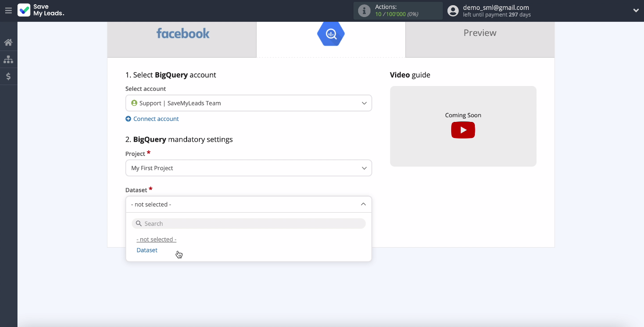Open the Project dropdown
Screen dimensions: 644x327
coord(249,168)
